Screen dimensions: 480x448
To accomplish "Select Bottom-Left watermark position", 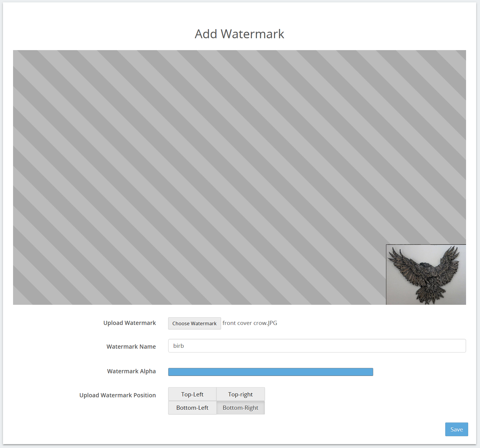I will [x=192, y=408].
